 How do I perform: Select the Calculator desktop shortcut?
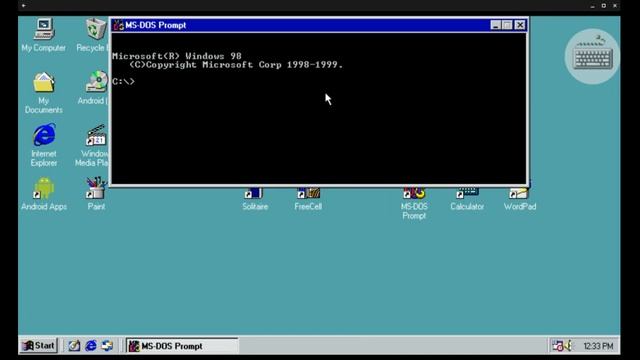click(467, 200)
